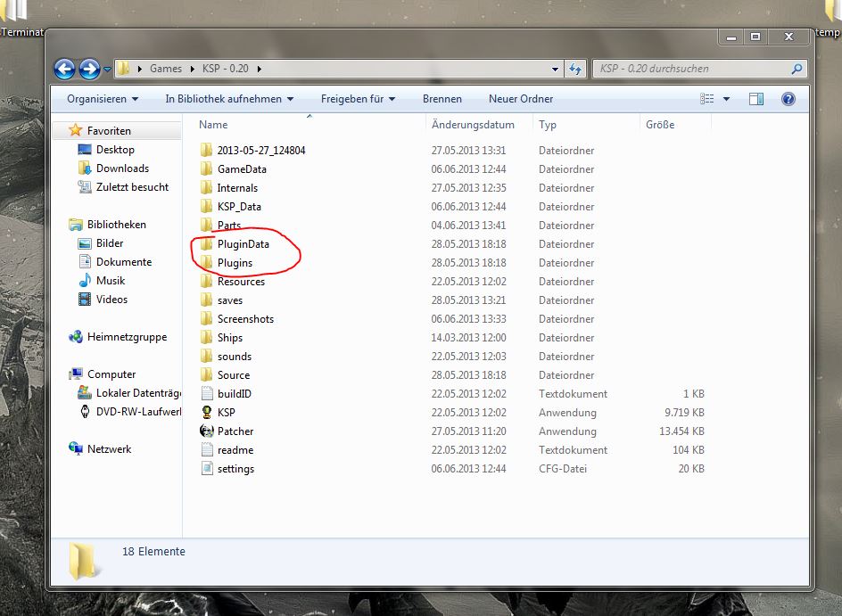Select Downloads in Favoriten sidebar

(122, 168)
